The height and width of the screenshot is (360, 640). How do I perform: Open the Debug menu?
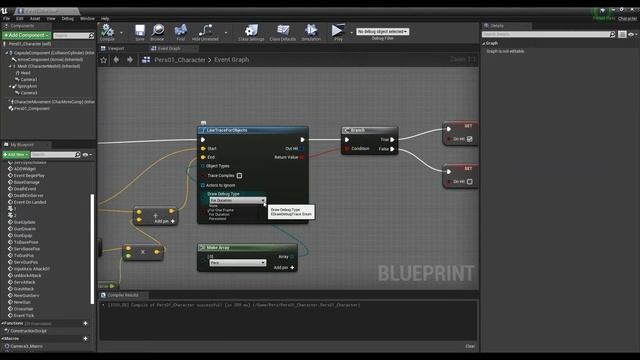(67, 18)
